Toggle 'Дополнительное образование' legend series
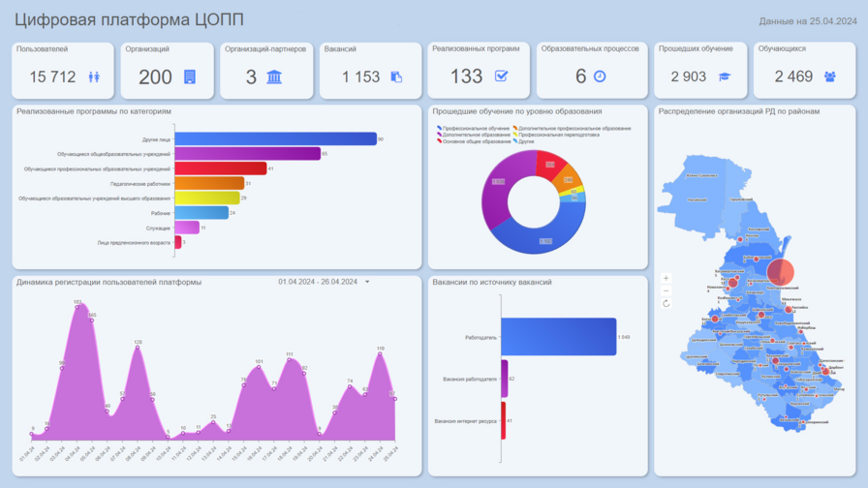This screenshot has height=488, width=868. [474, 135]
